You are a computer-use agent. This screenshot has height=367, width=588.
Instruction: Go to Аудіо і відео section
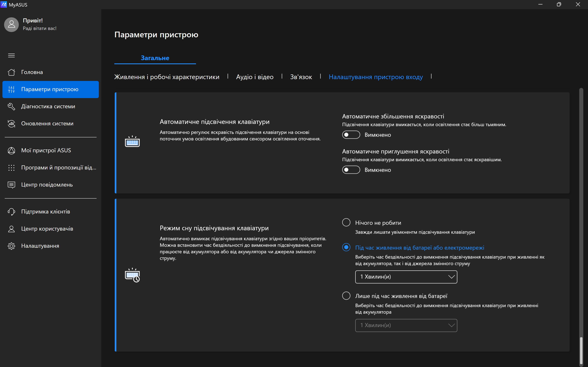(x=255, y=77)
